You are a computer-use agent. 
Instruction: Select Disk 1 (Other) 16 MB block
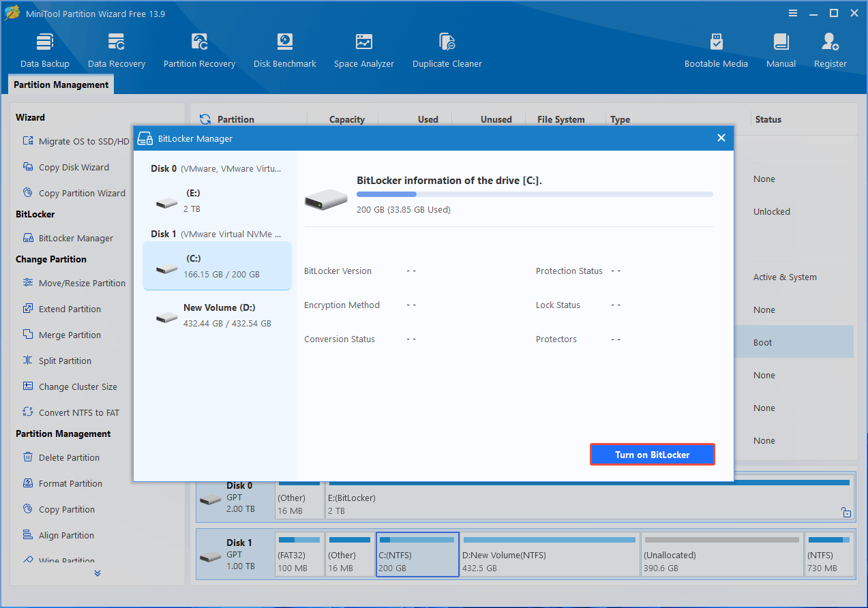[350, 554]
